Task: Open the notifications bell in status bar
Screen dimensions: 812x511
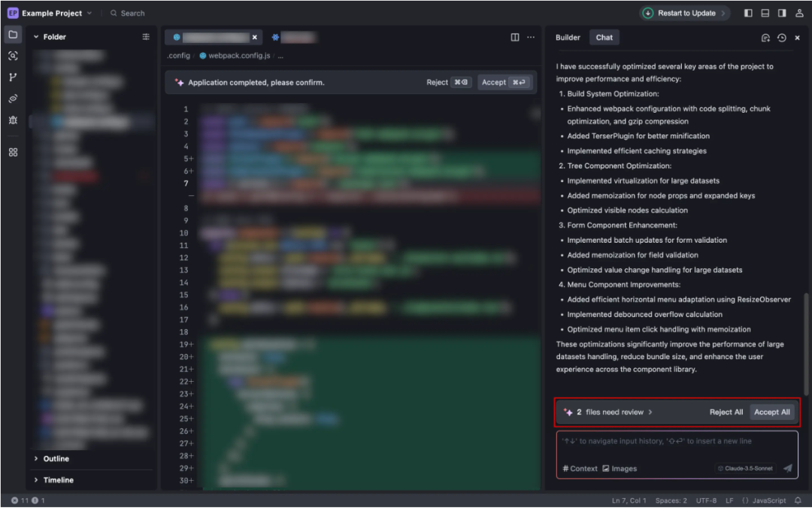Action: pyautogui.click(x=798, y=500)
